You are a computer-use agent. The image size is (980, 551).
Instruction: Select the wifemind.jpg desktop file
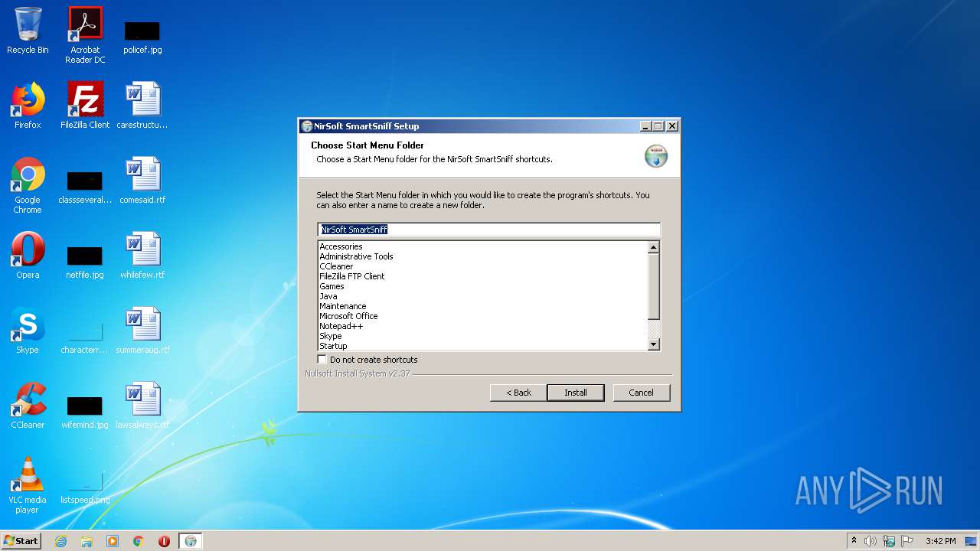tap(85, 412)
